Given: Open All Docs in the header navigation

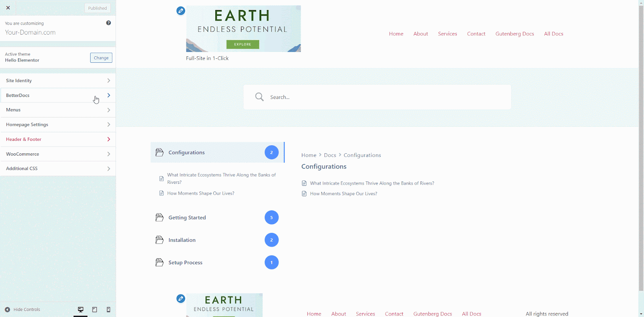Looking at the screenshot, I should [x=554, y=34].
